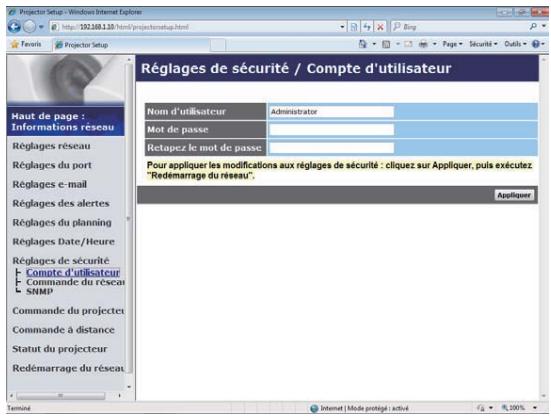Open the Home icon dropdown arrow
This screenshot has height=418, width=551.
tap(374, 44)
